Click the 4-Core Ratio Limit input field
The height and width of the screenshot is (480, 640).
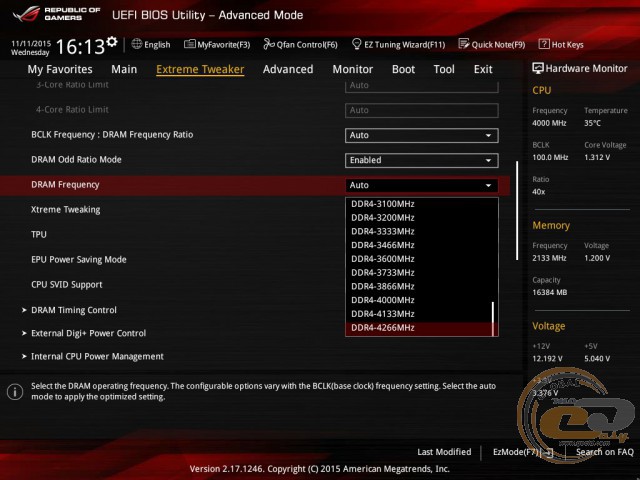point(422,111)
